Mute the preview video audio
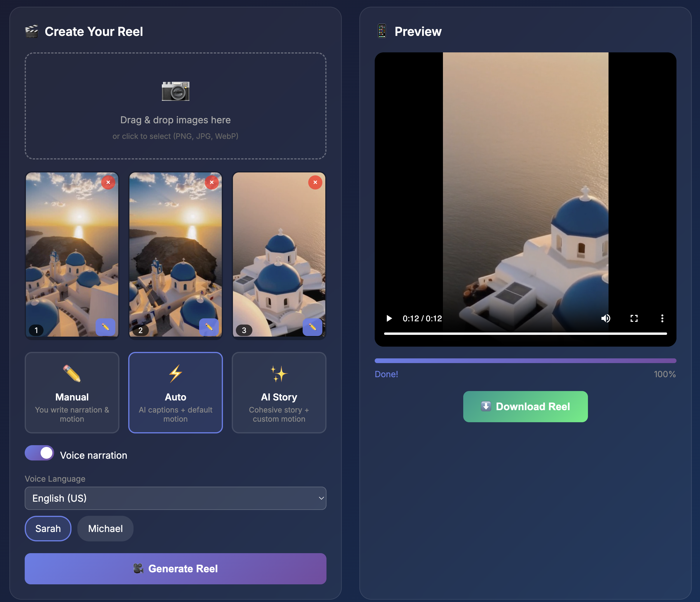 click(x=606, y=318)
